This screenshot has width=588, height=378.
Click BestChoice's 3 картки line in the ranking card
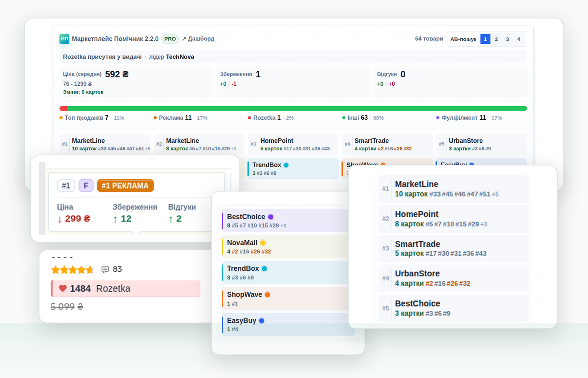(x=423, y=313)
